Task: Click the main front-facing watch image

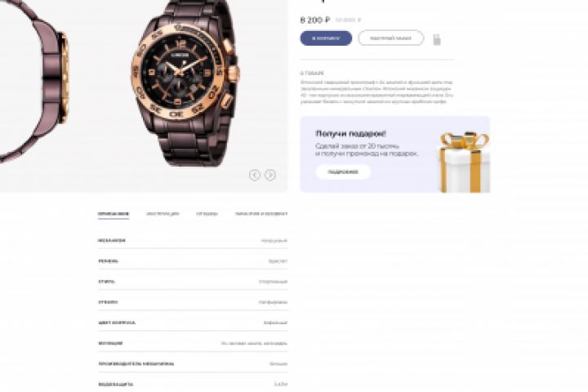Action: [185, 83]
